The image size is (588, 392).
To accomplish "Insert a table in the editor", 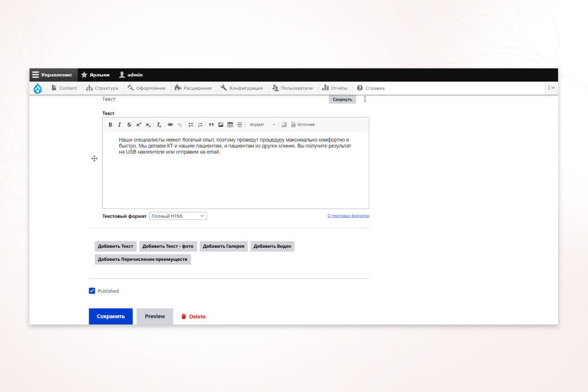I will (230, 125).
